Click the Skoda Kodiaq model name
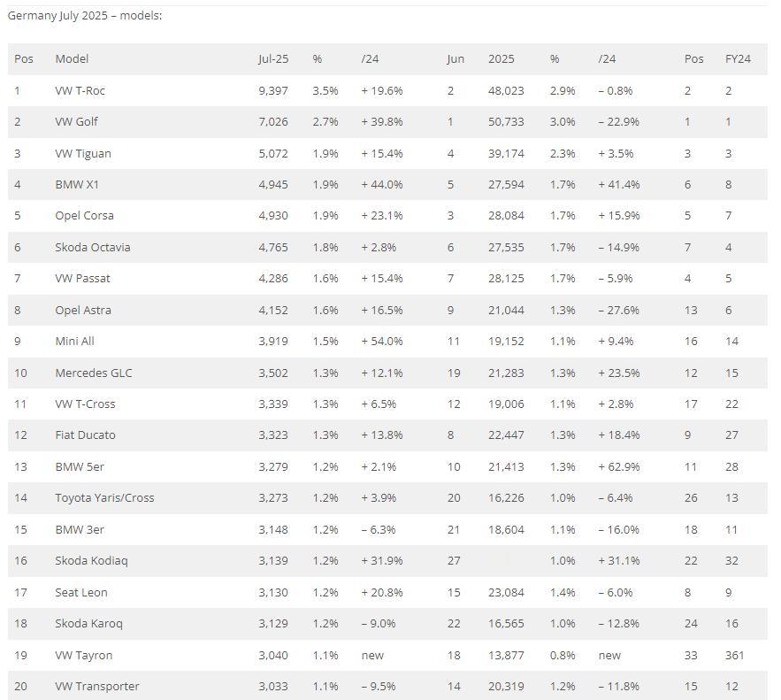Image resolution: width=781 pixels, height=700 pixels. [x=91, y=561]
